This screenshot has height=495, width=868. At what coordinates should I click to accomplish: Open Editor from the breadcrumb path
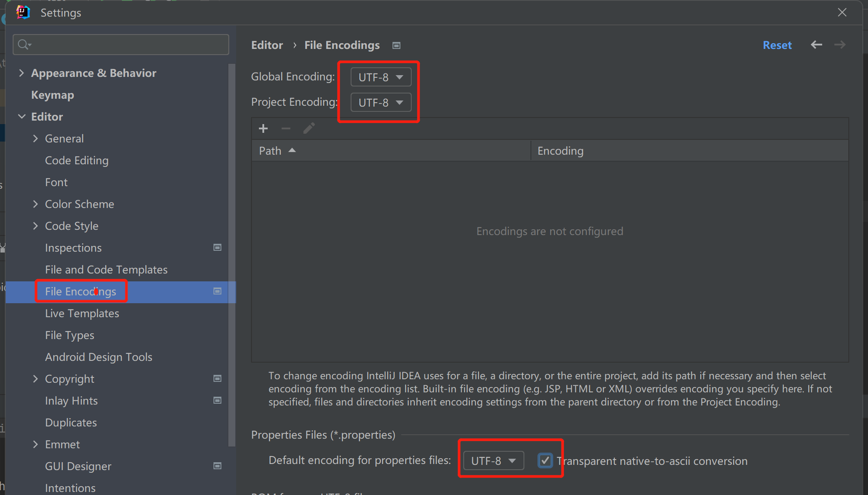click(x=267, y=45)
